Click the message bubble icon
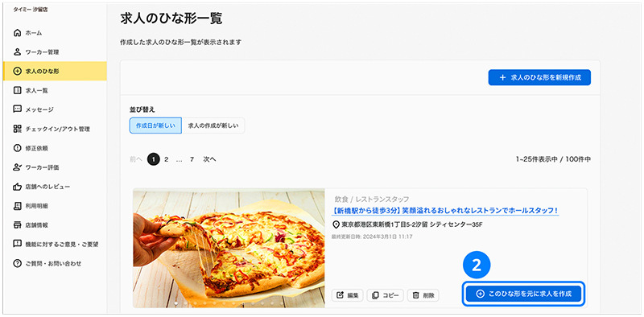 click(x=17, y=109)
